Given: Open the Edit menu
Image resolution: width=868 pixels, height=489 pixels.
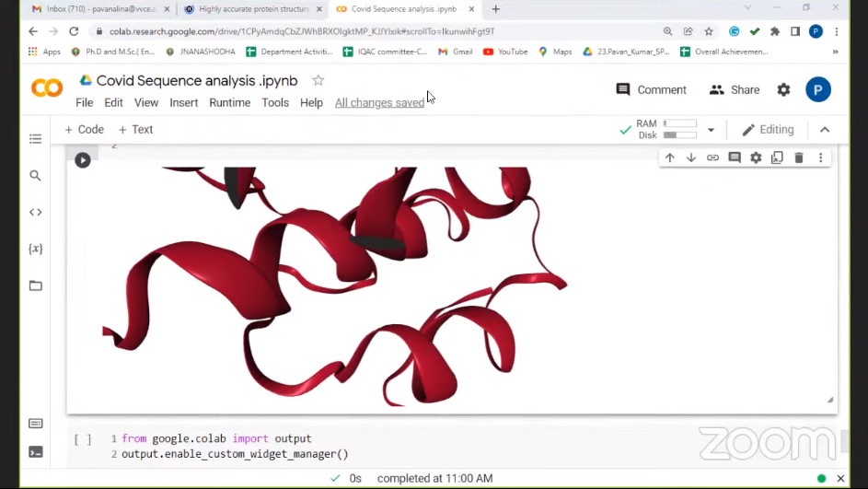Looking at the screenshot, I should (113, 102).
